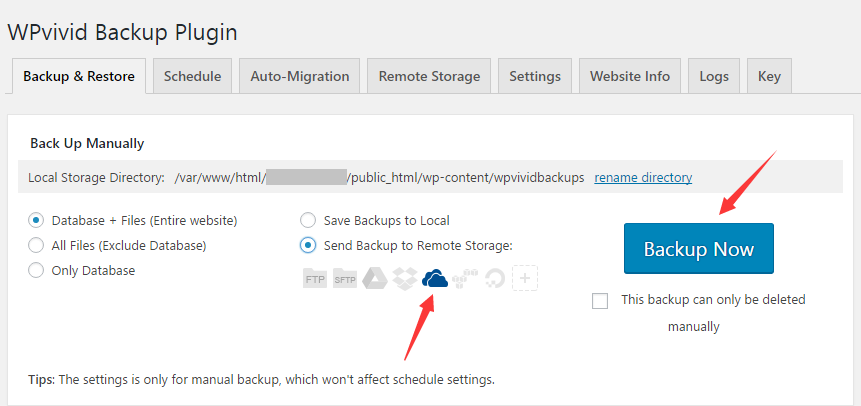861x406 pixels.
Task: Open the Backup & Restore tab
Action: [79, 76]
